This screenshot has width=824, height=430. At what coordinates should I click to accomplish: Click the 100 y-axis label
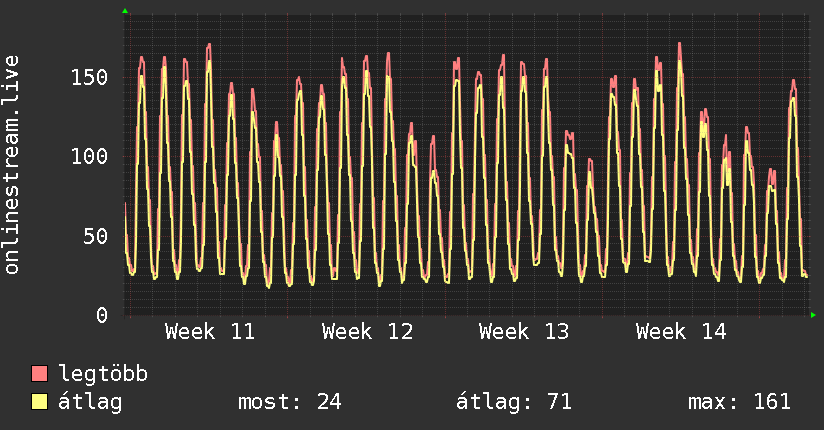tap(89, 156)
